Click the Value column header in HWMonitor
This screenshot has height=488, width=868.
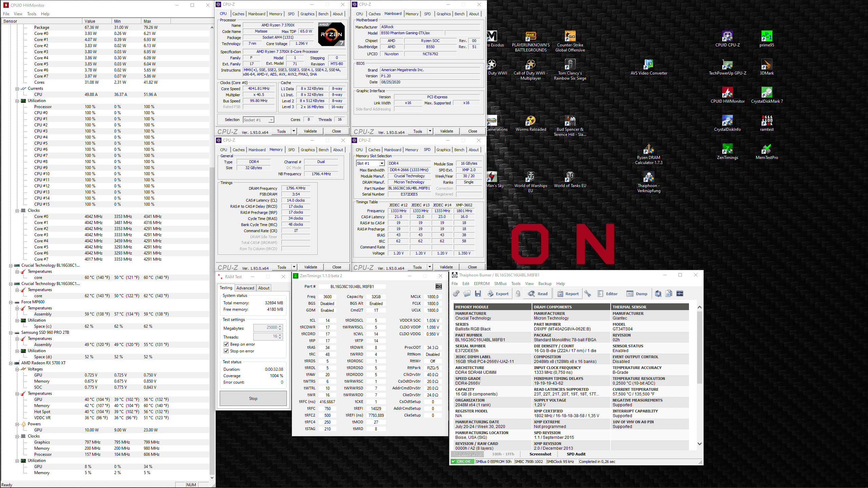pyautogui.click(x=97, y=21)
